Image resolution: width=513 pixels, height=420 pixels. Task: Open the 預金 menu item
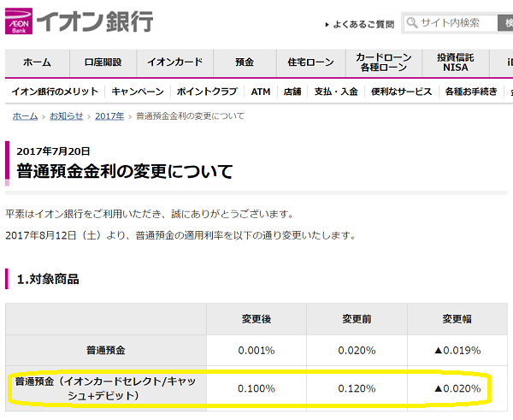click(245, 62)
